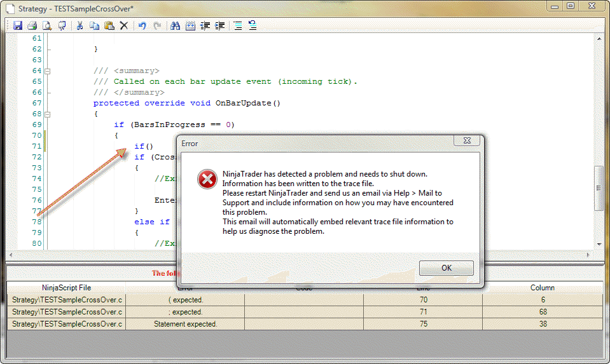Uncomment selected lines icon

click(x=253, y=25)
